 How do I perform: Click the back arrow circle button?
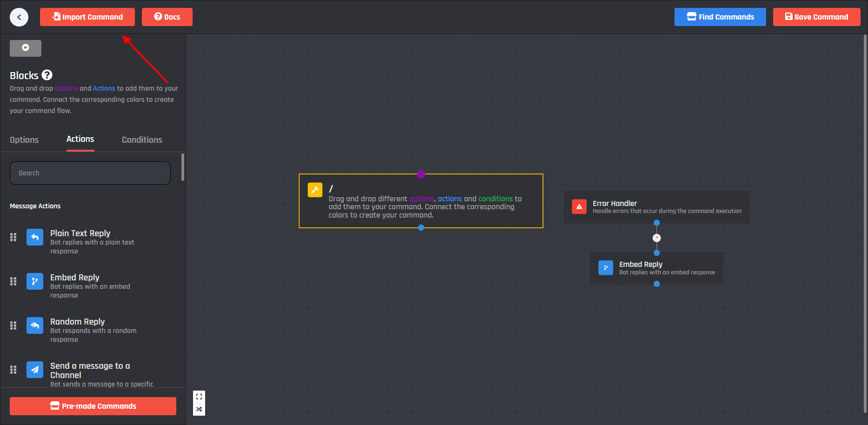pos(19,17)
